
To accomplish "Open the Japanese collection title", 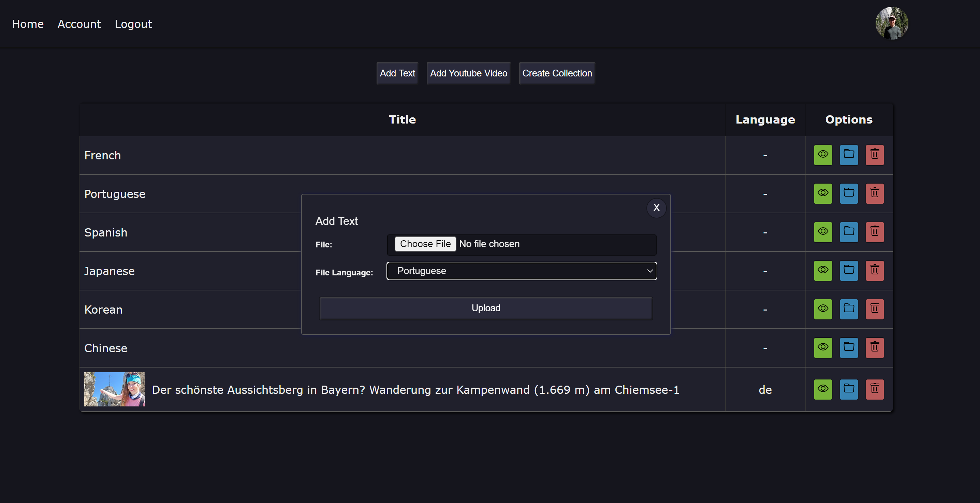I will 109,271.
